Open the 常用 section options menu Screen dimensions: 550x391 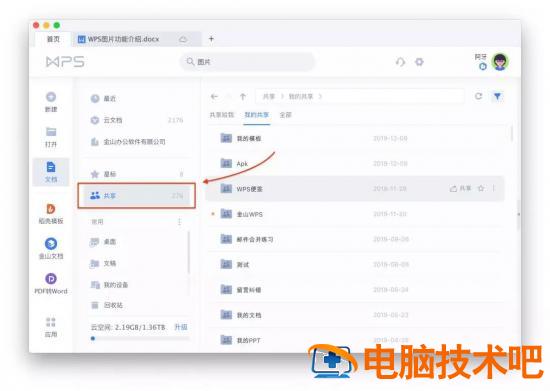click(179, 222)
